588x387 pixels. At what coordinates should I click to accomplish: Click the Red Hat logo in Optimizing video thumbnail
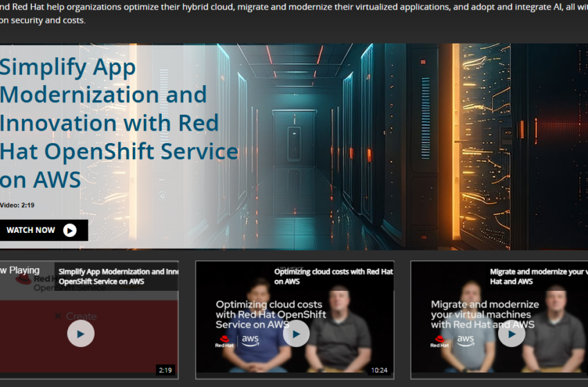[x=224, y=341]
